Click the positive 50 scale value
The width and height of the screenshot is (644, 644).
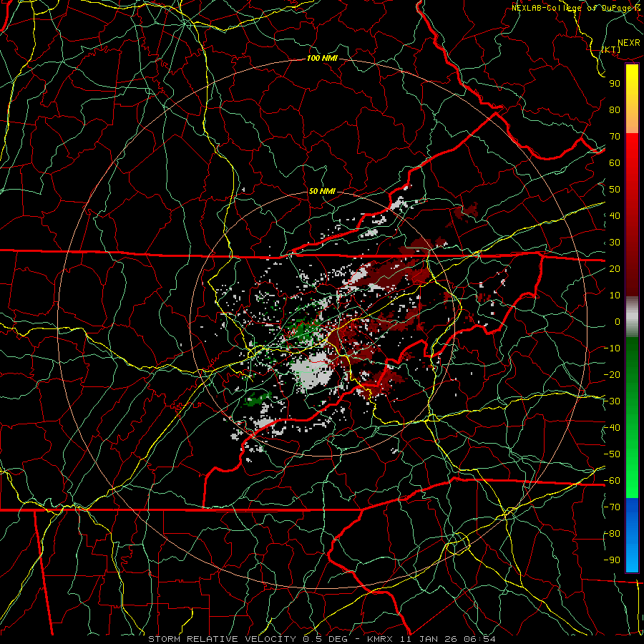615,190
